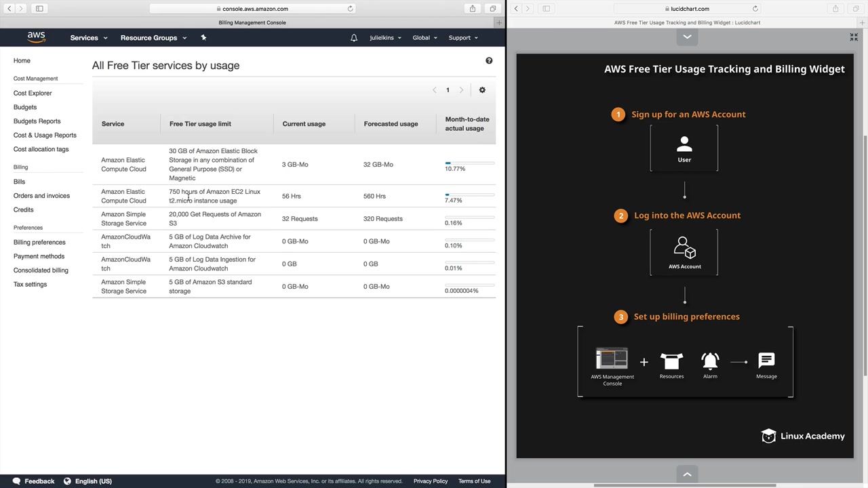868x488 pixels.
Task: Click the Alarm bell icon in the diagram
Action: pyautogui.click(x=710, y=361)
